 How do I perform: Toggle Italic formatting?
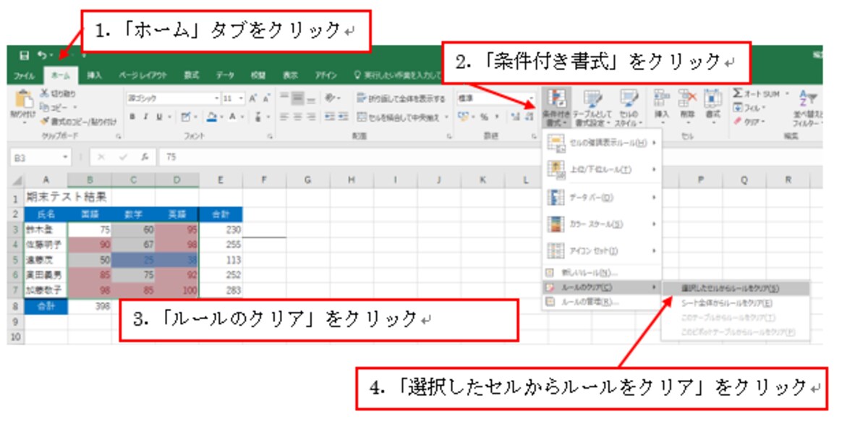click(145, 117)
